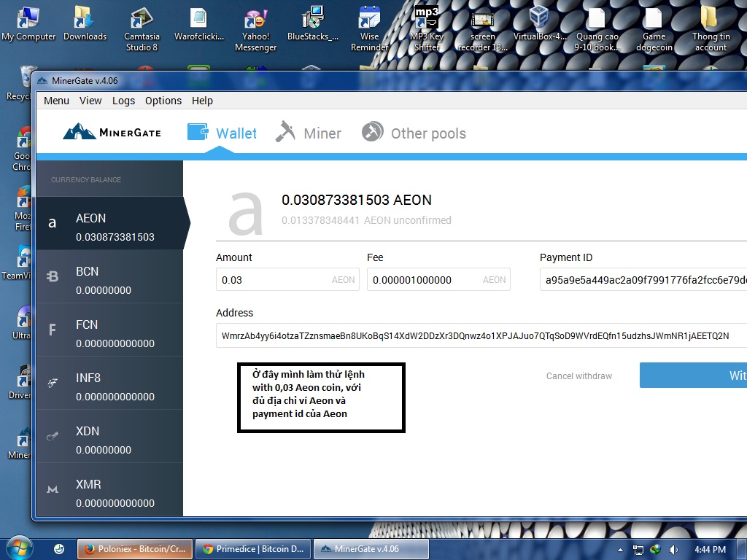The height and width of the screenshot is (560, 747).
Task: Switch to the Wallet tab
Action: pos(222,133)
